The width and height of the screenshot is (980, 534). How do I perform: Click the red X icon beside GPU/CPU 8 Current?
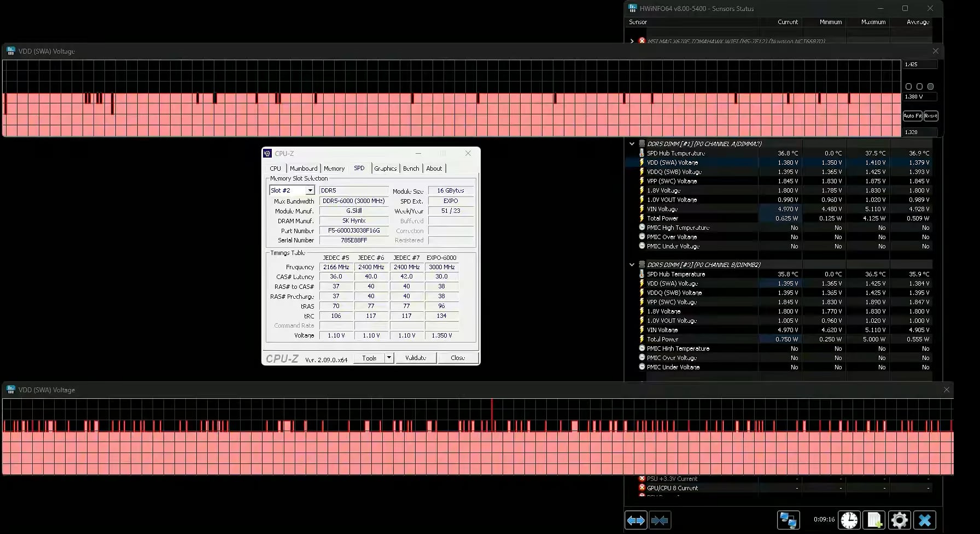(641, 488)
